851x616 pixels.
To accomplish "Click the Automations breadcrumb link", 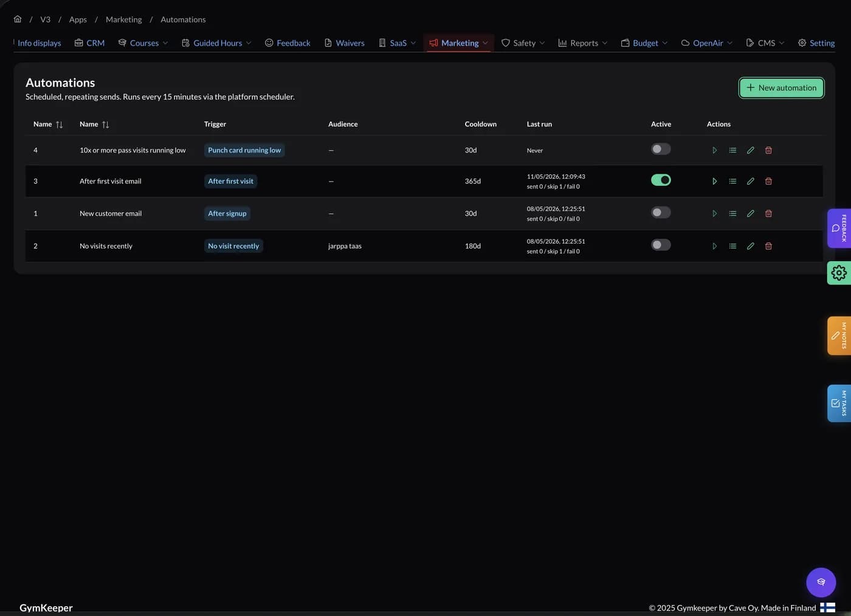I will [183, 19].
